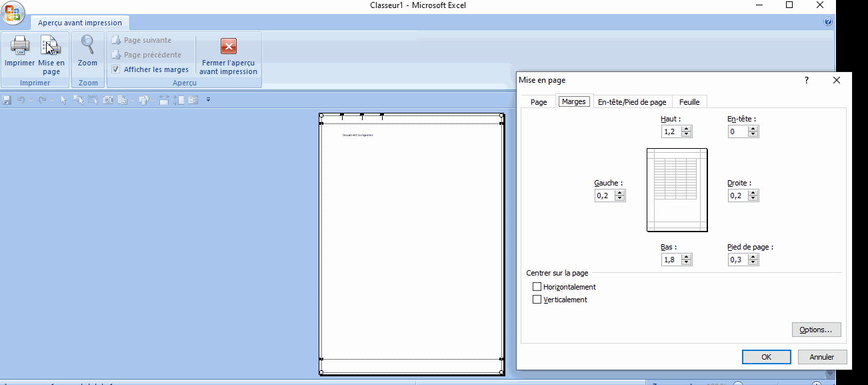Increase Haut margin with up spinner arrow
The width and height of the screenshot is (868, 385).
pos(687,129)
